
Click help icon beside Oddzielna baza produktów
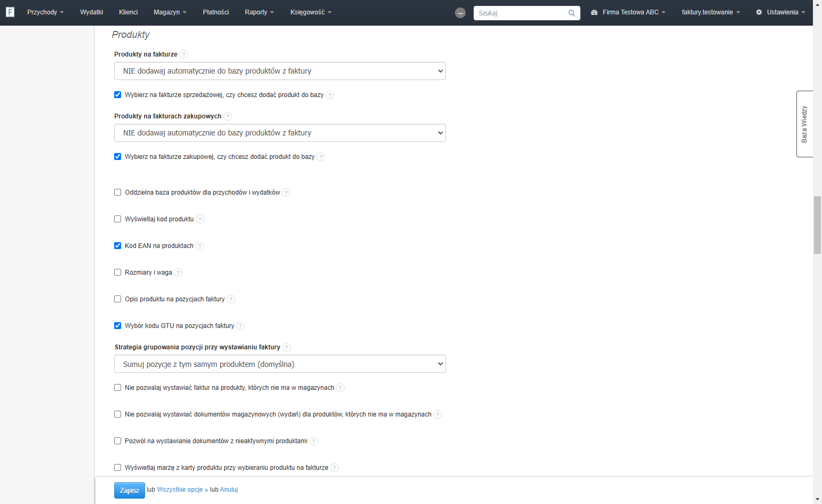tap(286, 193)
